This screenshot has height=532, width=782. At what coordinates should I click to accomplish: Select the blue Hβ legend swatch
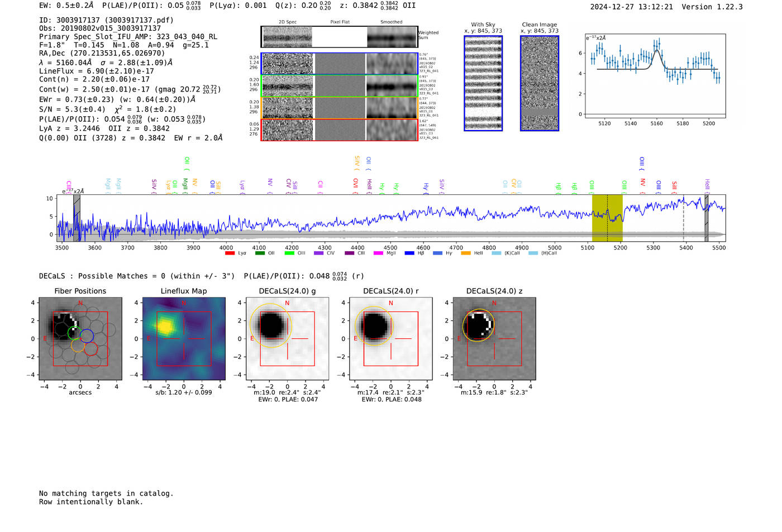(x=409, y=253)
